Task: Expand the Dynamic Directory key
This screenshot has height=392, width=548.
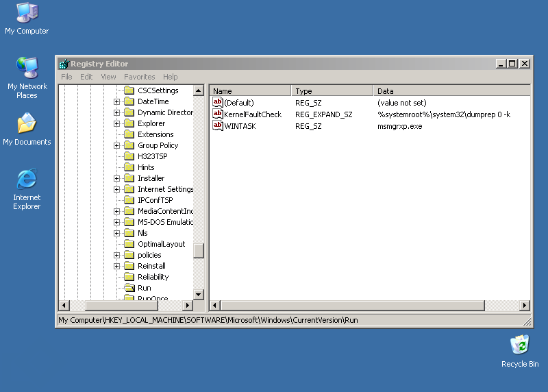Action: pyautogui.click(x=116, y=112)
